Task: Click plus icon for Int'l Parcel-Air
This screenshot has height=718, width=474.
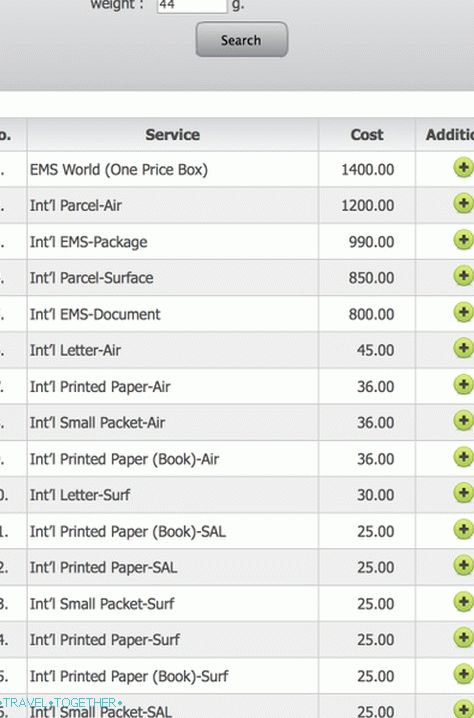Action: 463,203
